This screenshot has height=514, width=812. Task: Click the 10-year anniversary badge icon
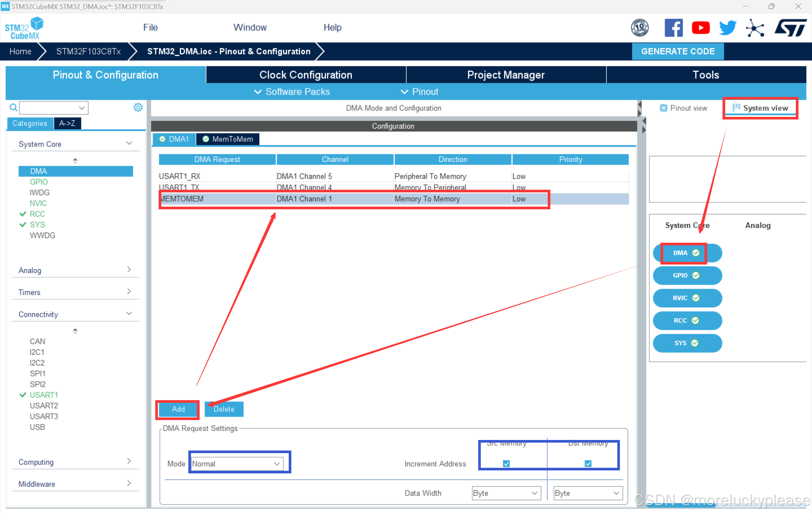tap(639, 28)
